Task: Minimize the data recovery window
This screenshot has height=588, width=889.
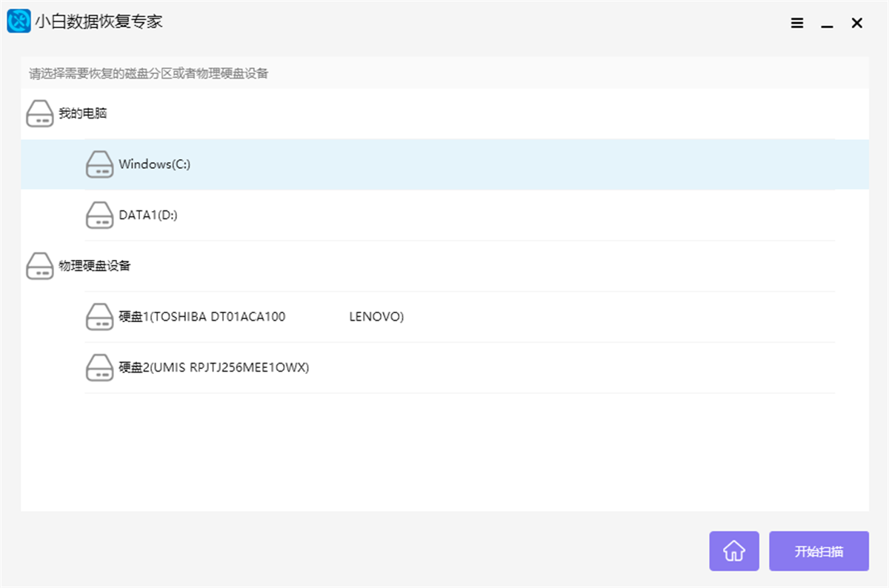Action: [827, 24]
